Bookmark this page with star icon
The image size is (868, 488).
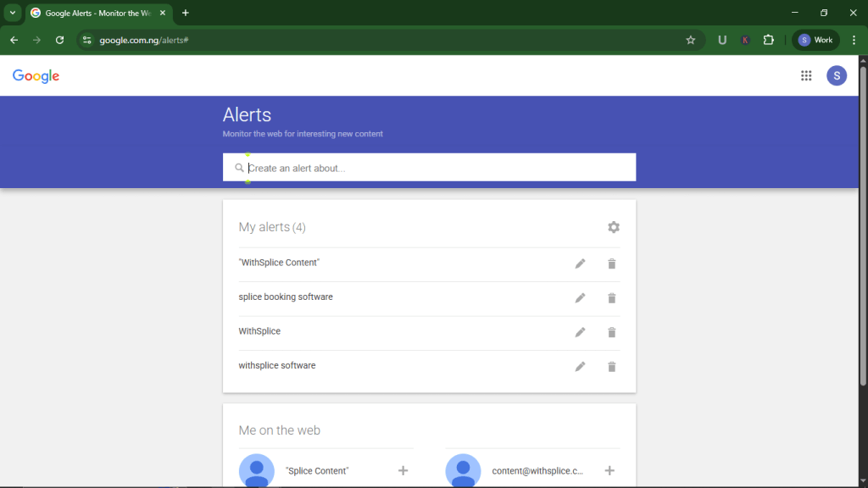point(691,40)
